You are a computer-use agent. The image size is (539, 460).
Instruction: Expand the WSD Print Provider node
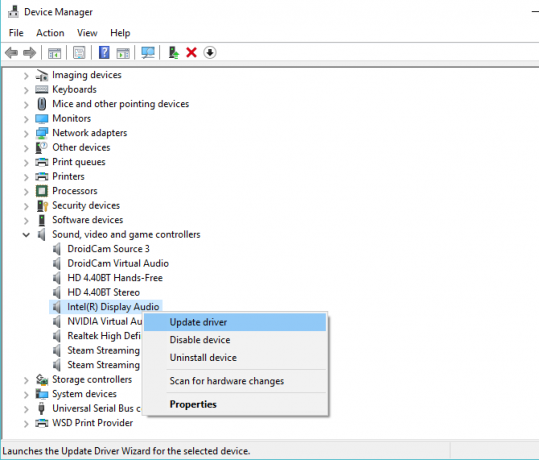point(26,424)
